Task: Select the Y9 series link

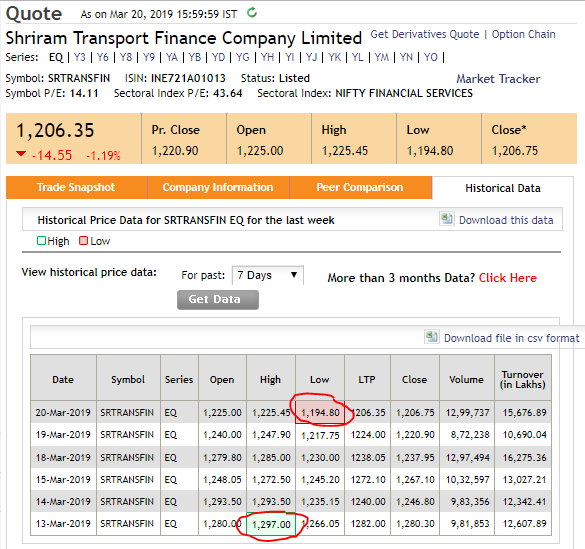Action: [x=149, y=57]
